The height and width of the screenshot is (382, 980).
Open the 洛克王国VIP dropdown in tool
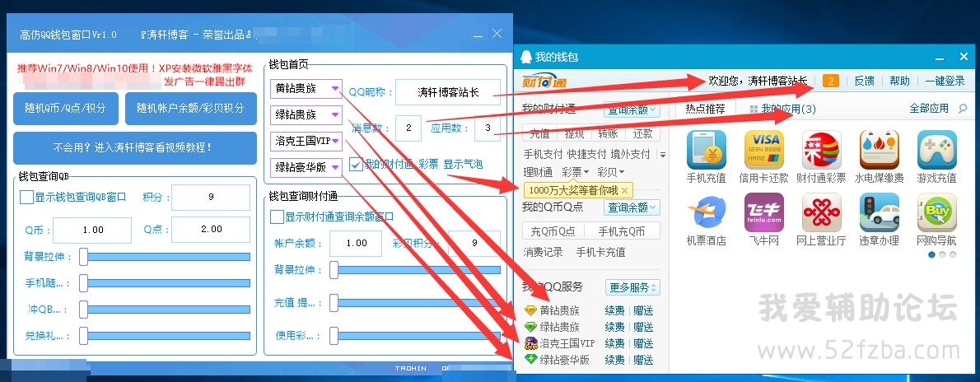[x=336, y=141]
